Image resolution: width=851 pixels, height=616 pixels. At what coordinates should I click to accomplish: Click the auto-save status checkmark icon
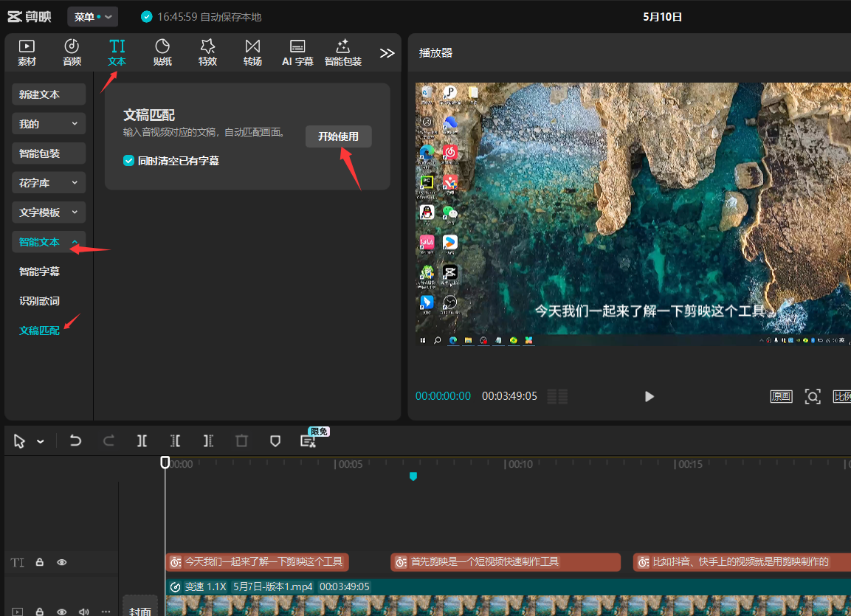point(147,17)
